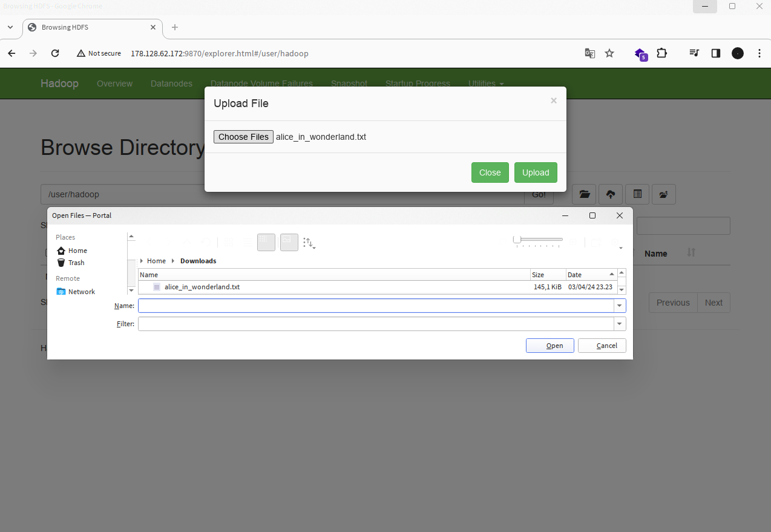Open the Chrome extensions puzzle icon

661,53
